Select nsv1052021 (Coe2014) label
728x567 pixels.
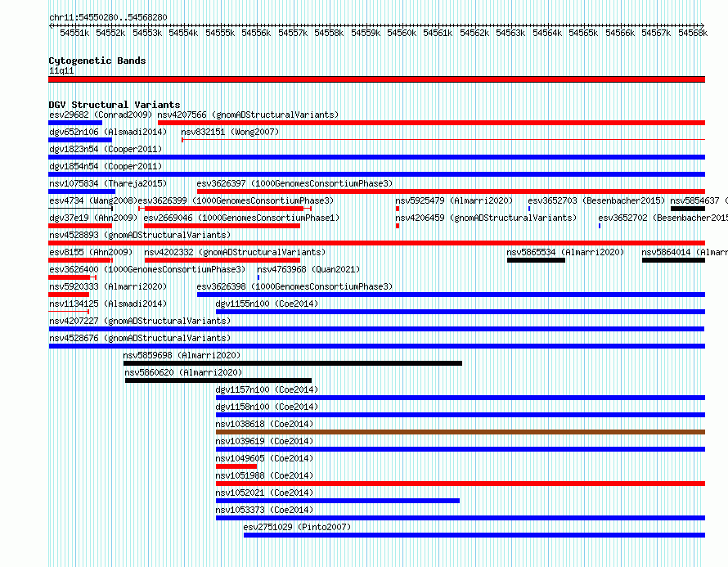coord(264,493)
